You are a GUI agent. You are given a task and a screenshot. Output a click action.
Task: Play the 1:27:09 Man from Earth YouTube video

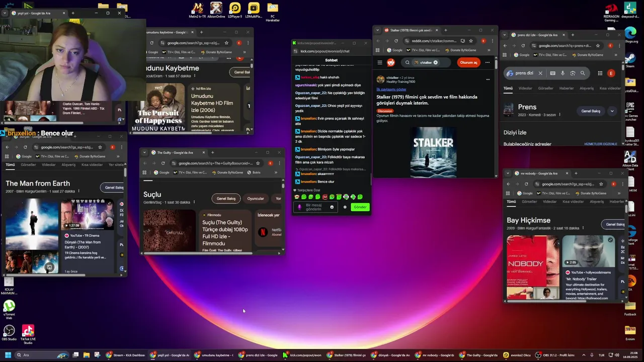pos(87,215)
